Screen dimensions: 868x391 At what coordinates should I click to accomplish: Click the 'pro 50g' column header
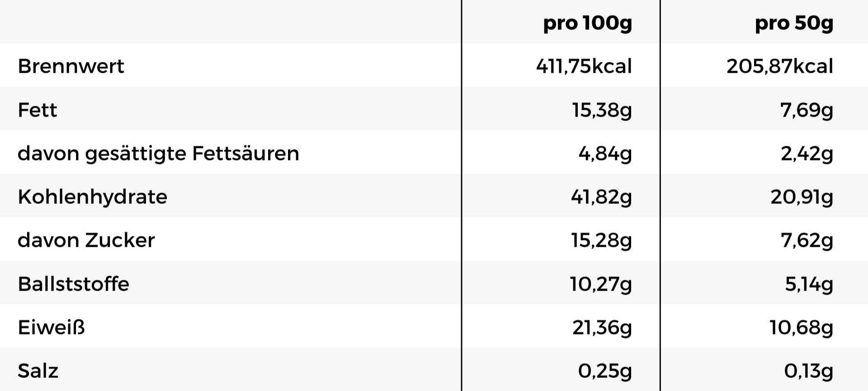coord(794,23)
